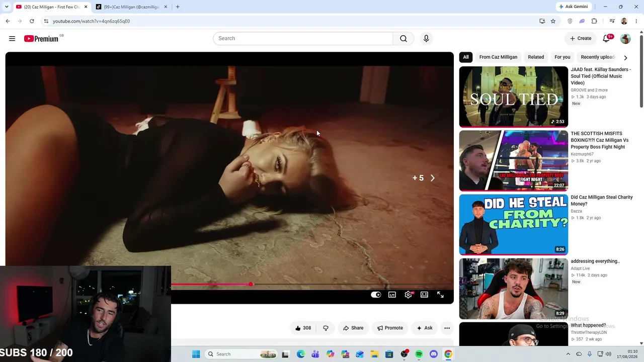
Task: Open Chrome profile avatar in toolbar
Action: [624, 21]
